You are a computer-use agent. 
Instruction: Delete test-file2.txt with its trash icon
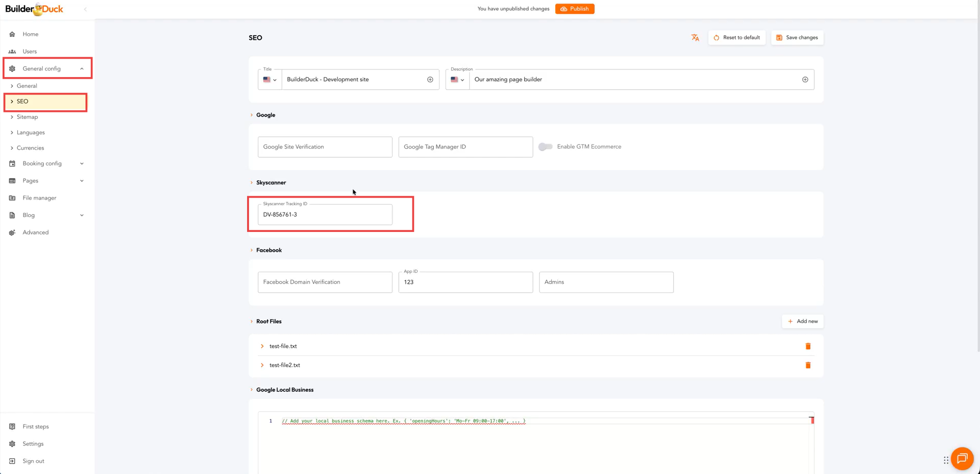[807, 365]
